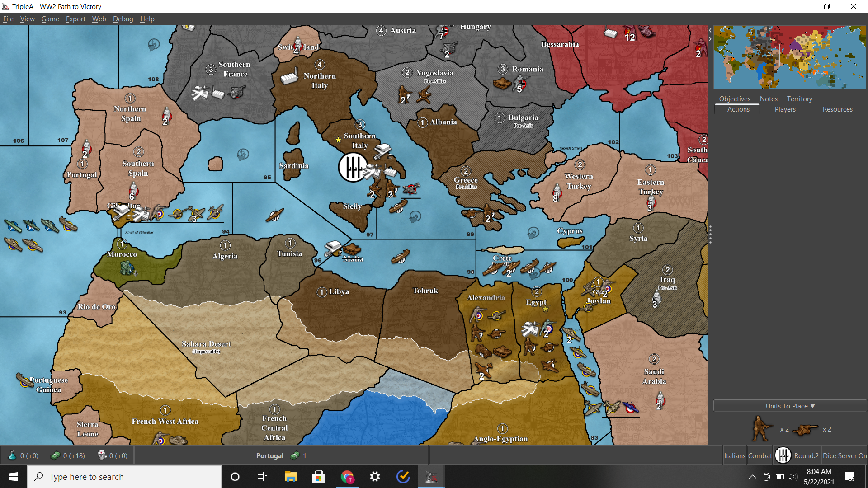
Task: Click the tank unit in Romania
Action: click(502, 83)
